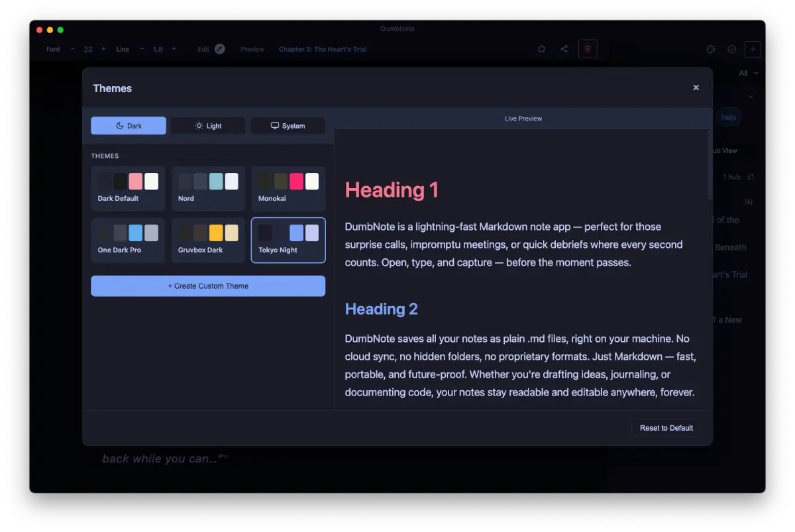Select the Monokai theme swatch
The width and height of the screenshot is (795, 532).
(288, 188)
